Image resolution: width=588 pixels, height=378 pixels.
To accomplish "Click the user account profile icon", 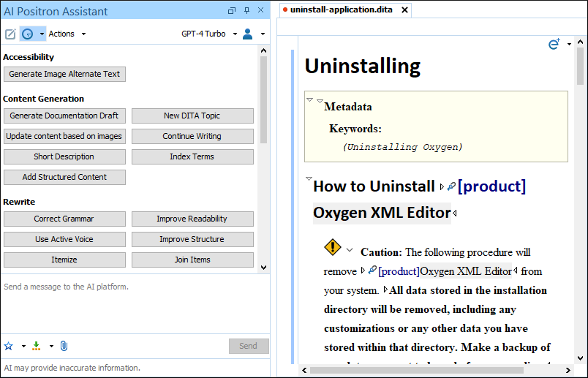I will tap(247, 34).
